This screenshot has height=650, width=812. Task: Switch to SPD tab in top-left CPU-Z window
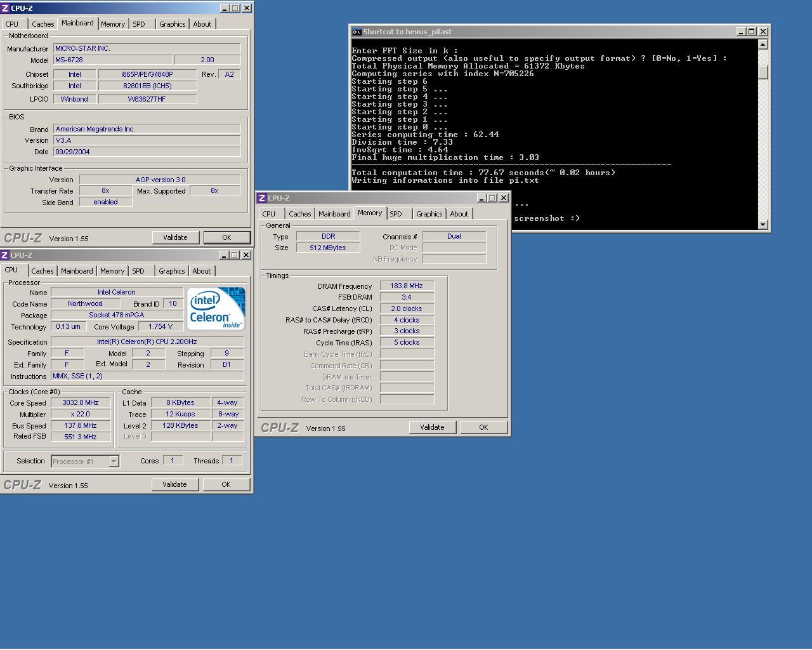pyautogui.click(x=139, y=24)
